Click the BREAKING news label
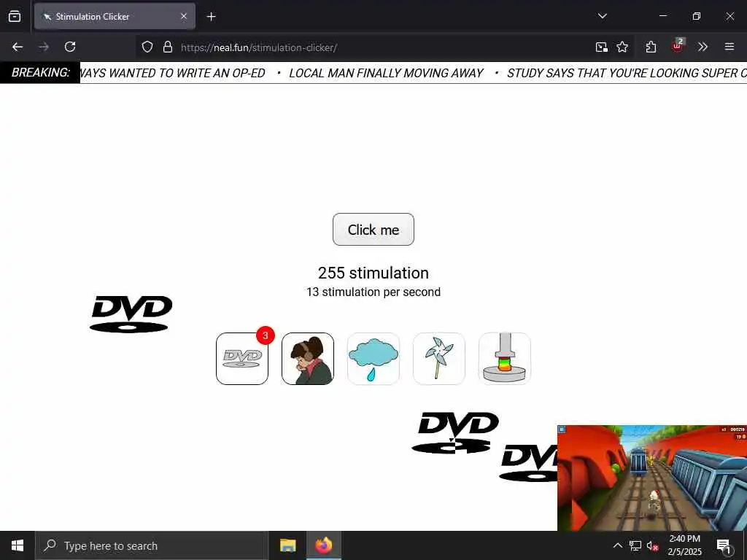Viewport: 747px width, 560px height. (41, 72)
